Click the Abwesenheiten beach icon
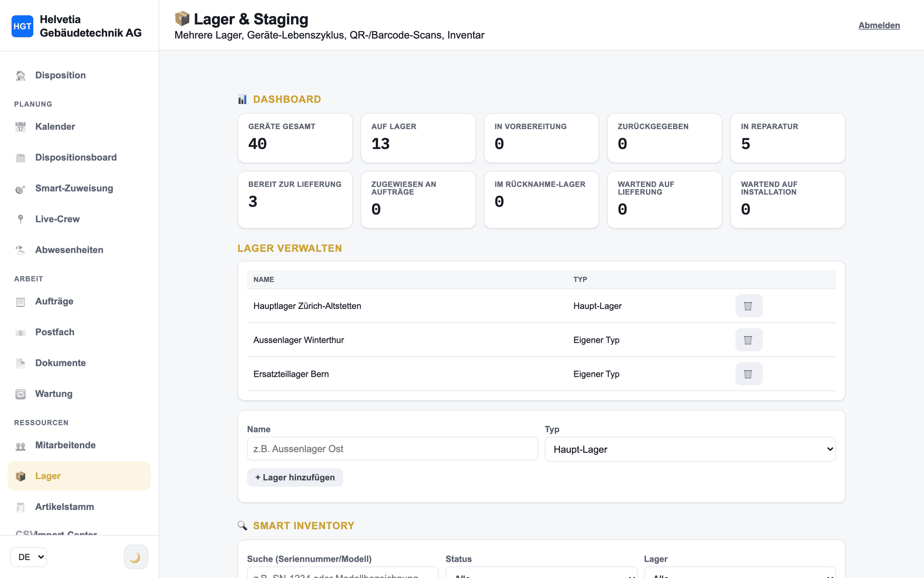The width and height of the screenshot is (924, 578). coord(20,250)
